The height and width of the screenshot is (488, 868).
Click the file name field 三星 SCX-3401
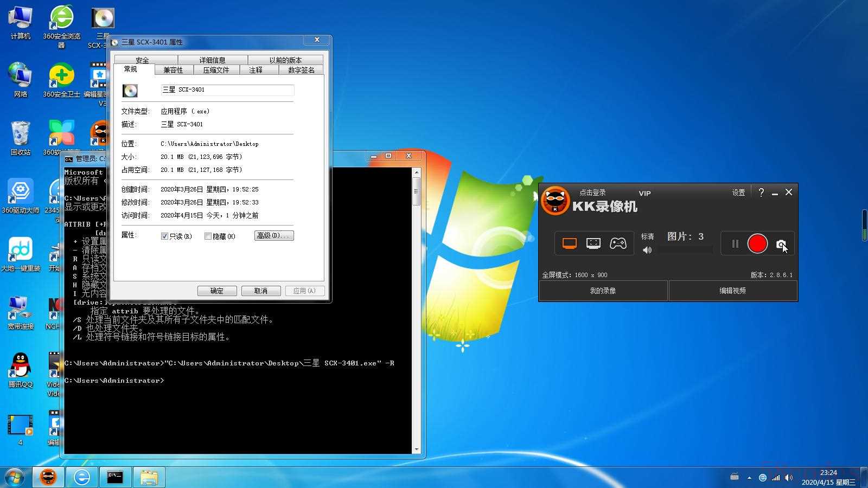coord(227,90)
